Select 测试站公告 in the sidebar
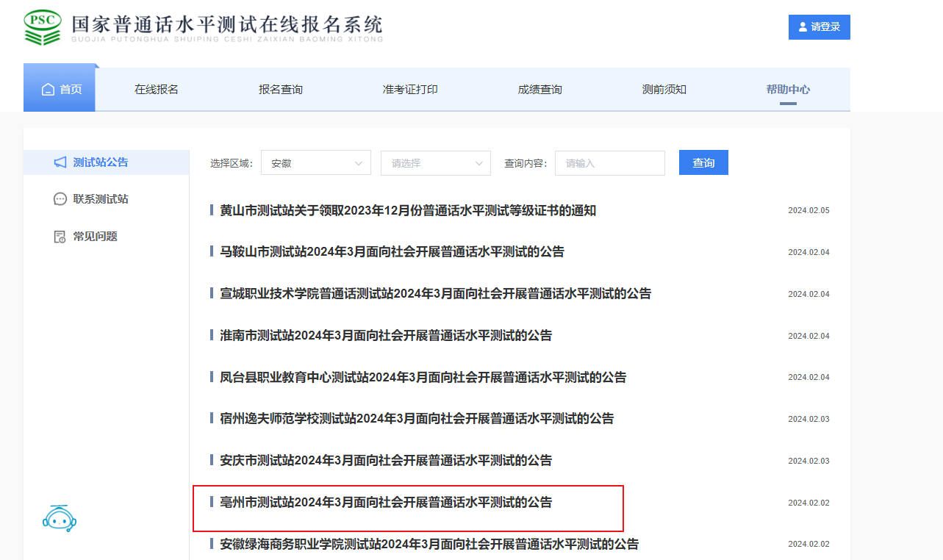The image size is (943, 560). 107,162
